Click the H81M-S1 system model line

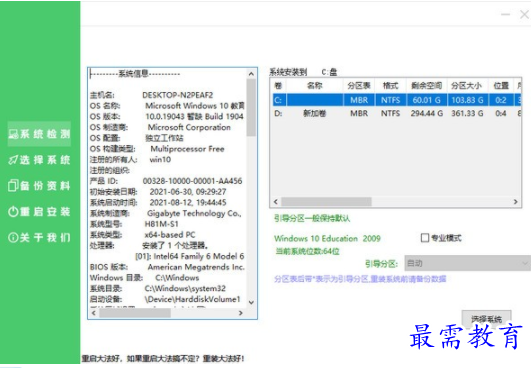[134, 224]
